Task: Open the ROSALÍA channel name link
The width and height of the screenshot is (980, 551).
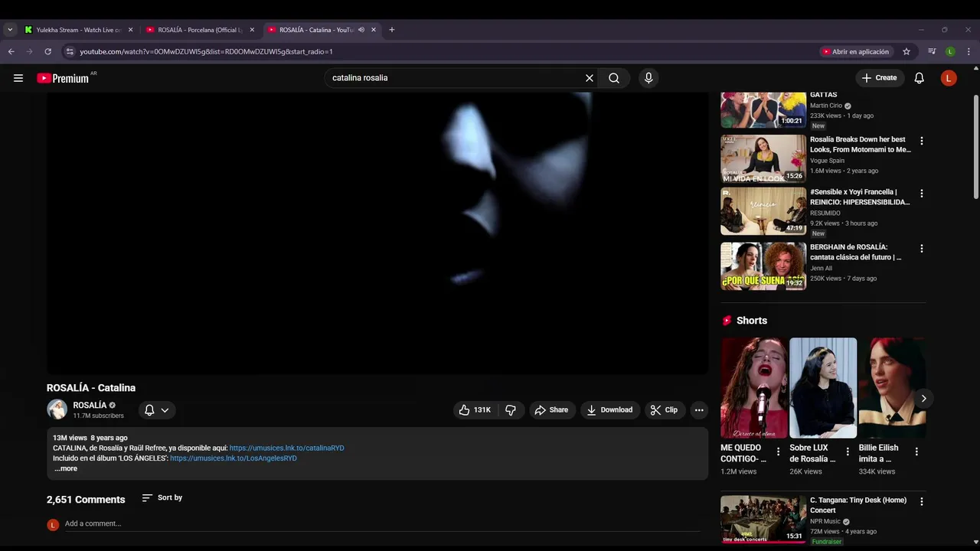Action: click(x=90, y=406)
